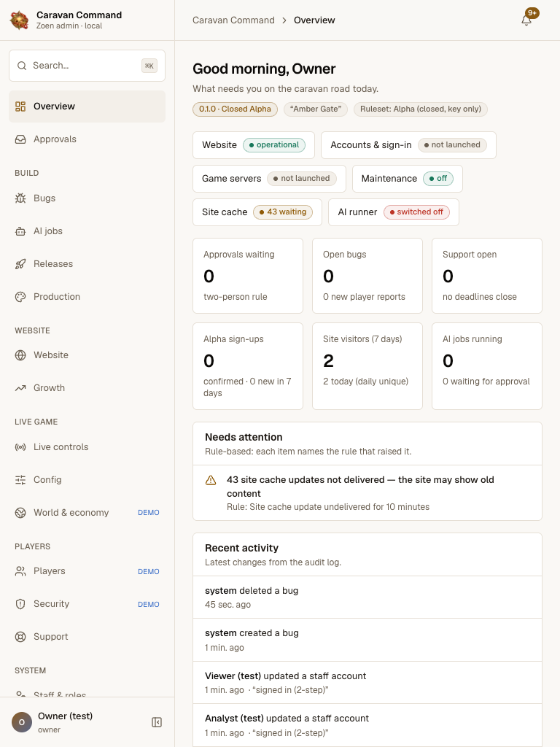Click the 'system deleted a bug' entry
Viewport: 560px width, 747px height.
pos(367,597)
